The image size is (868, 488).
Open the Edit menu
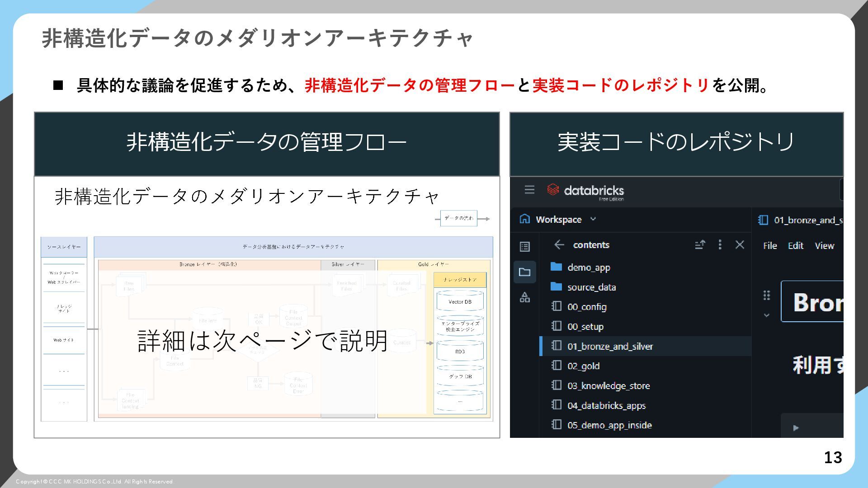click(796, 246)
